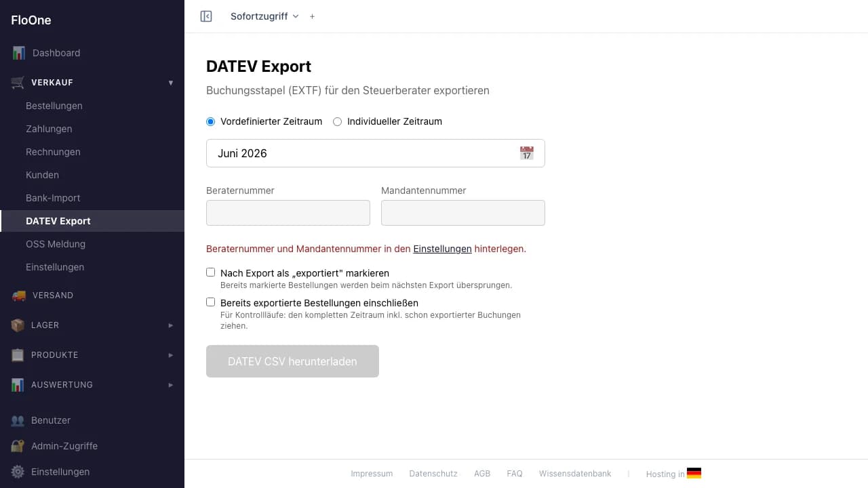Expand the Auswertung section arrow
868x488 pixels.
click(171, 385)
